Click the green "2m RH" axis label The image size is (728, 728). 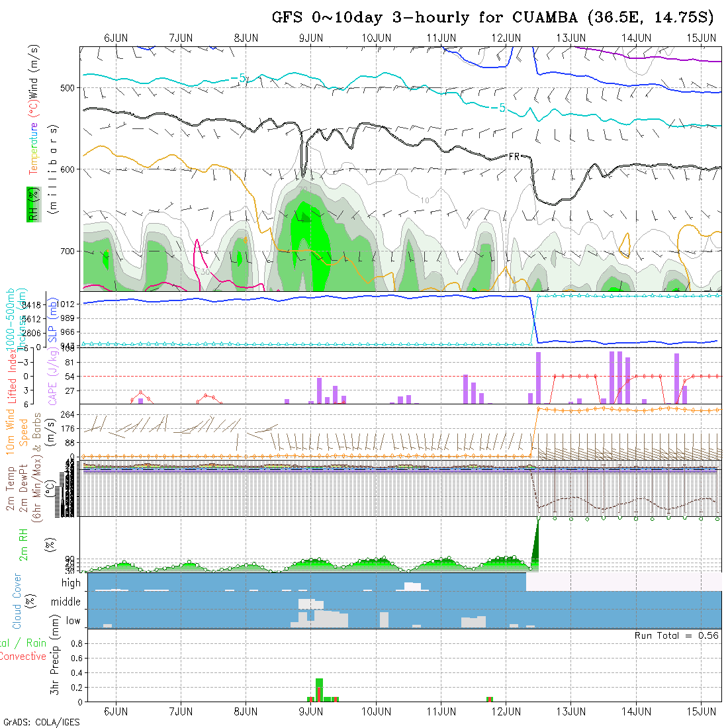(x=23, y=545)
